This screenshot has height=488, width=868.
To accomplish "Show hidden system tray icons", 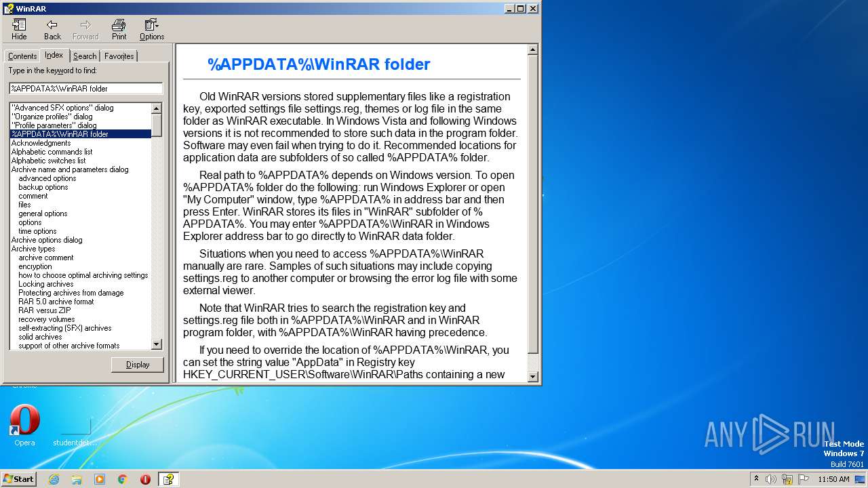I will [x=757, y=479].
